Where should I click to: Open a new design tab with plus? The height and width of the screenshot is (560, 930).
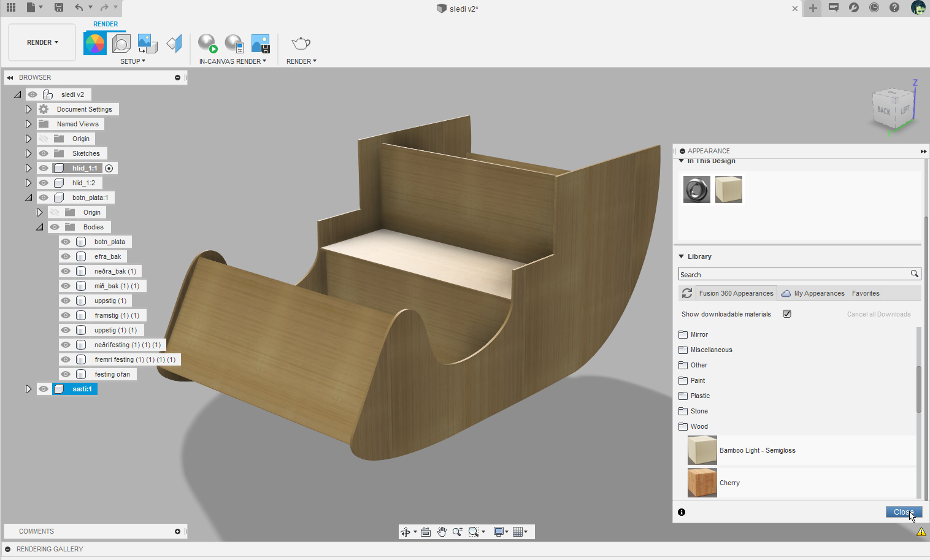(x=813, y=8)
